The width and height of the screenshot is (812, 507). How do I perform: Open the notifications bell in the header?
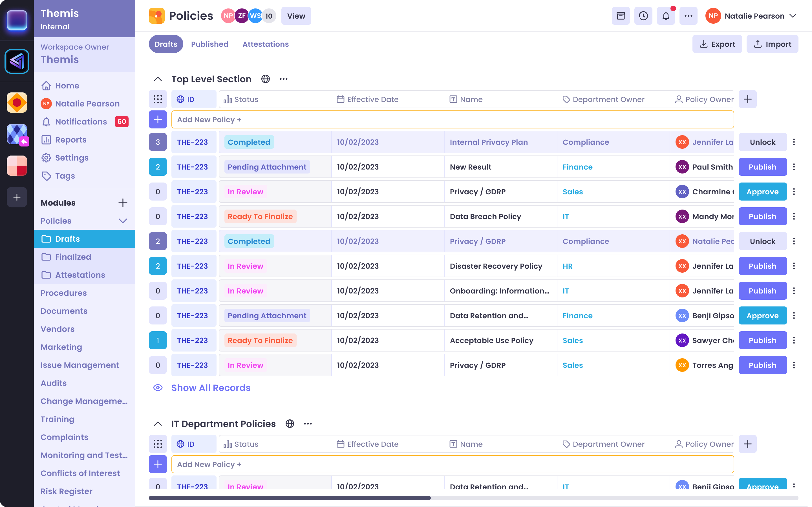coord(666,16)
